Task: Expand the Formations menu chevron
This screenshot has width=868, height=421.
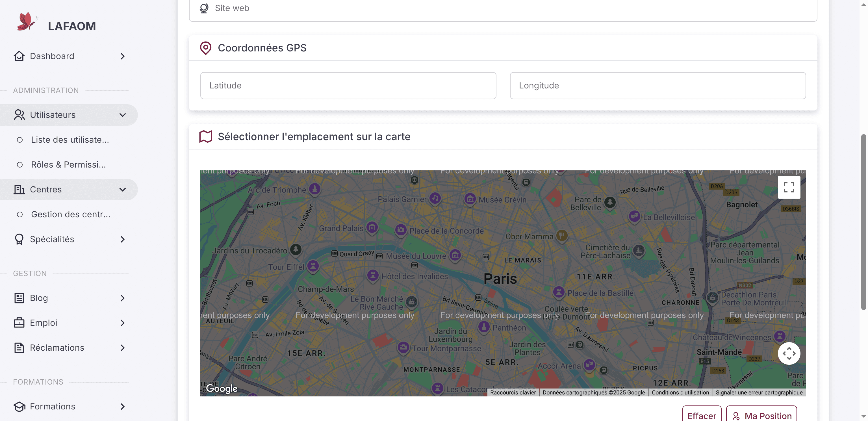Action: click(x=123, y=407)
